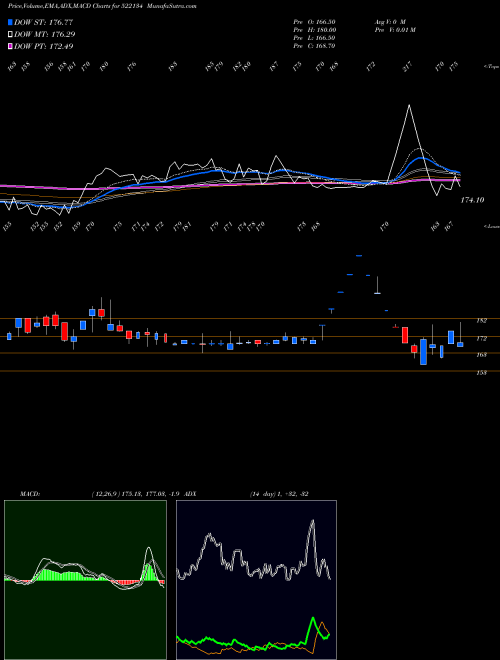Screen dimensions: 500x660
Task: Click the '<Lows' axis label
Action: click(x=492, y=226)
